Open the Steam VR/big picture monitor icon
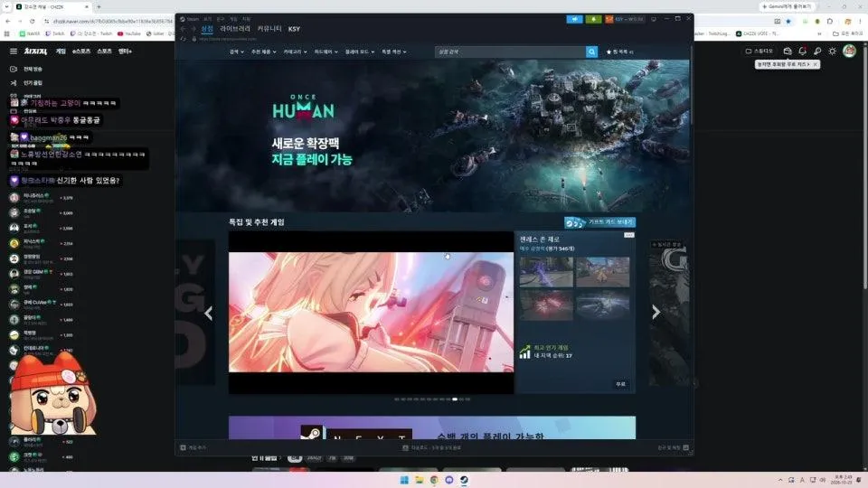The width and height of the screenshot is (868, 488). (654, 19)
